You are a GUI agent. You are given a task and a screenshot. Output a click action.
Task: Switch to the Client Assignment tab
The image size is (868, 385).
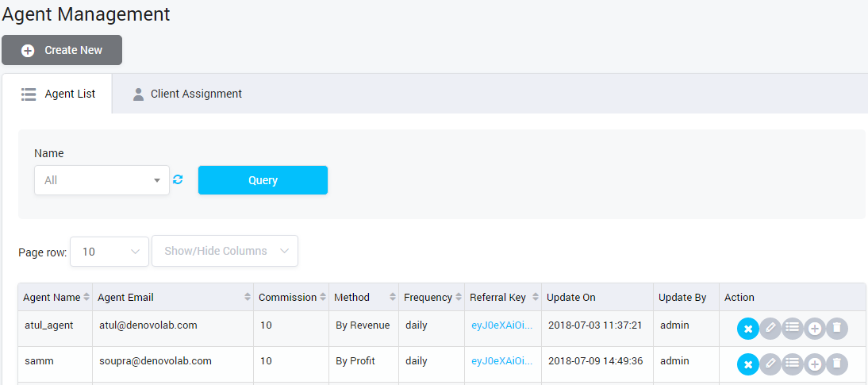tap(187, 94)
